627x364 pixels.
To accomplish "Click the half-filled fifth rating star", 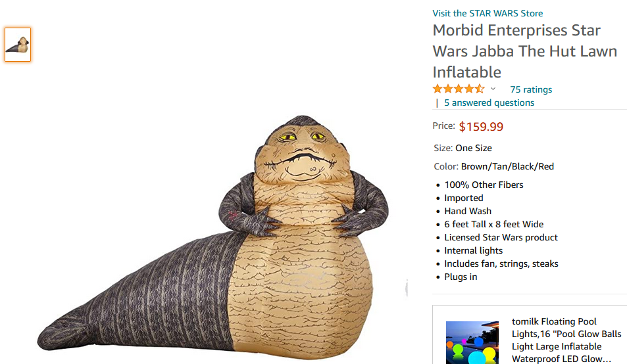I will click(480, 89).
